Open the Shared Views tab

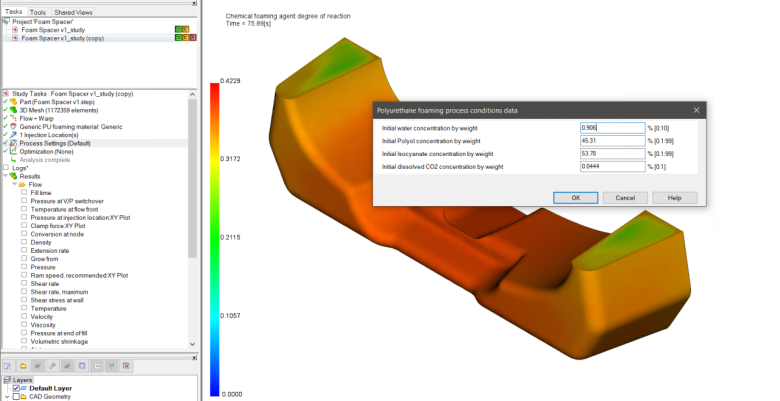(x=73, y=12)
